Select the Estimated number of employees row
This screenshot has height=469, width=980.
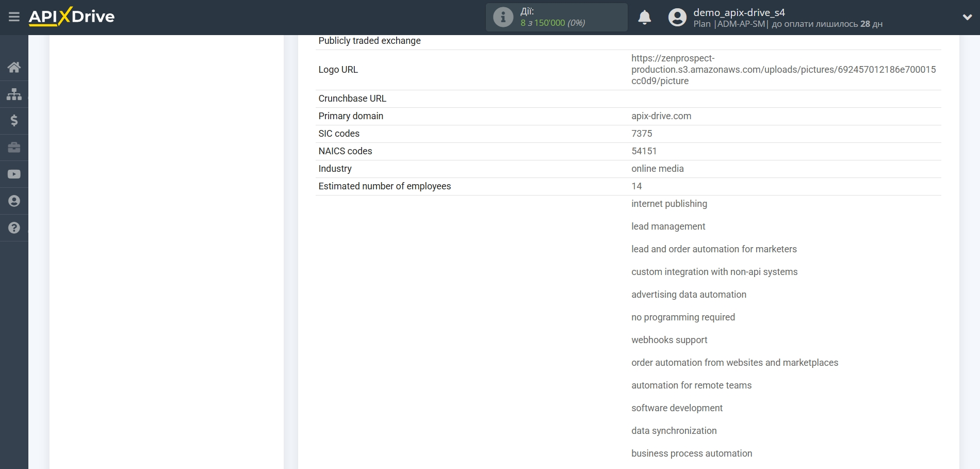click(384, 186)
